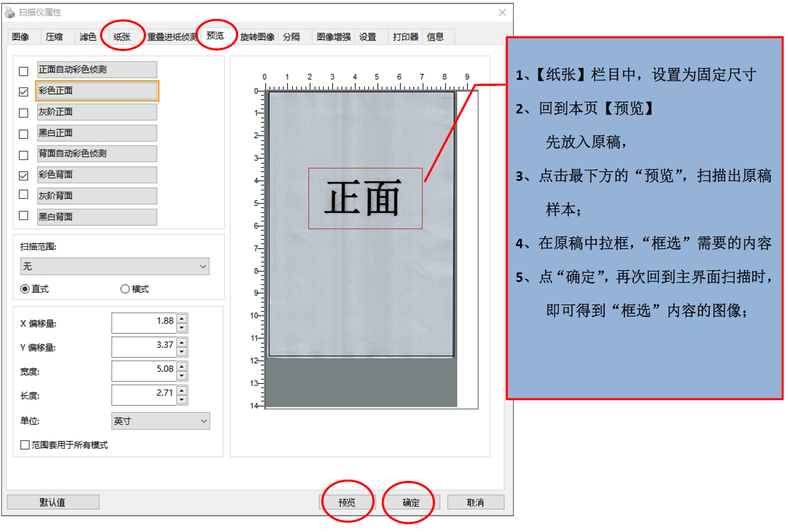Open the 重叠进纸侦测 tab
This screenshot has width=788, height=532.
[x=172, y=37]
